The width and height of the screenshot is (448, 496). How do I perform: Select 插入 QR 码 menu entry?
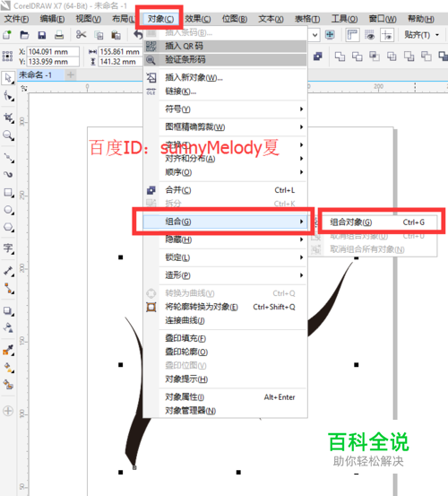tap(226, 46)
